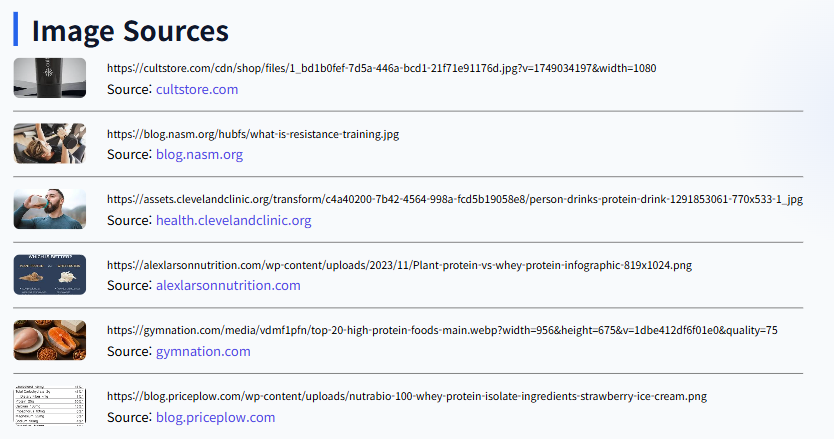Select the black shaker bottle thumbnail
This screenshot has height=439, width=834.
(x=49, y=78)
